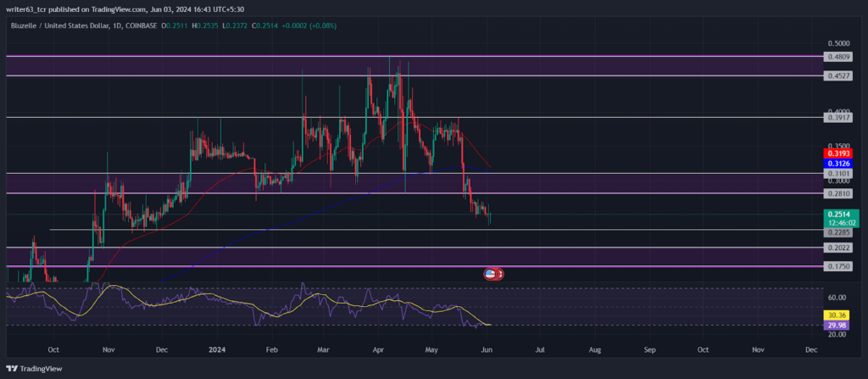Viewport: 868px width, 379px height.
Task: Click the US flag event marker
Action: pos(490,273)
